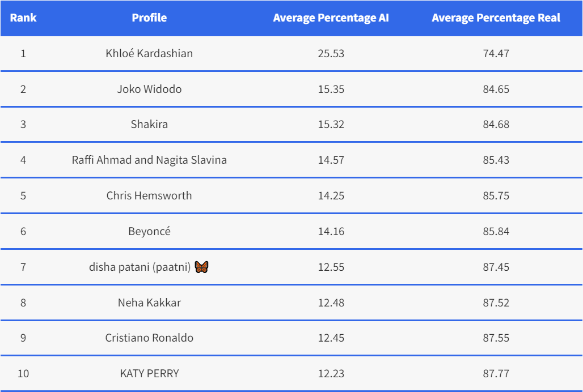Click the Beyoncé profile entry
Screen dimensions: 583x392
point(149,231)
